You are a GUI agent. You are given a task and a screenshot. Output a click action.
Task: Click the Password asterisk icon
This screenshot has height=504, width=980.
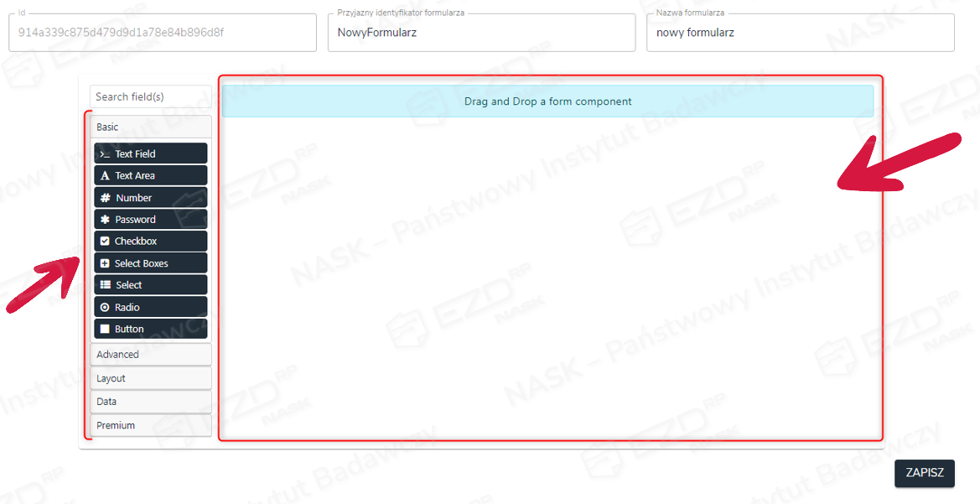(105, 220)
